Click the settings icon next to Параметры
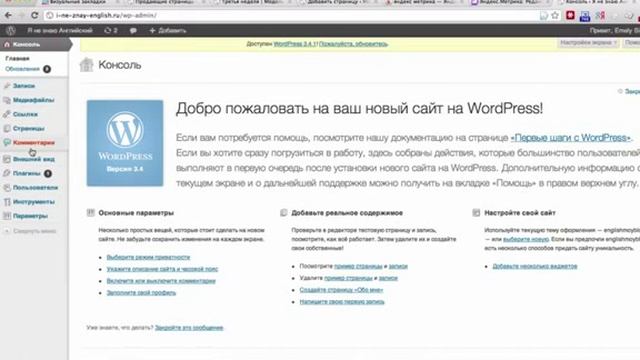This screenshot has width=640, height=360. coord(7,216)
